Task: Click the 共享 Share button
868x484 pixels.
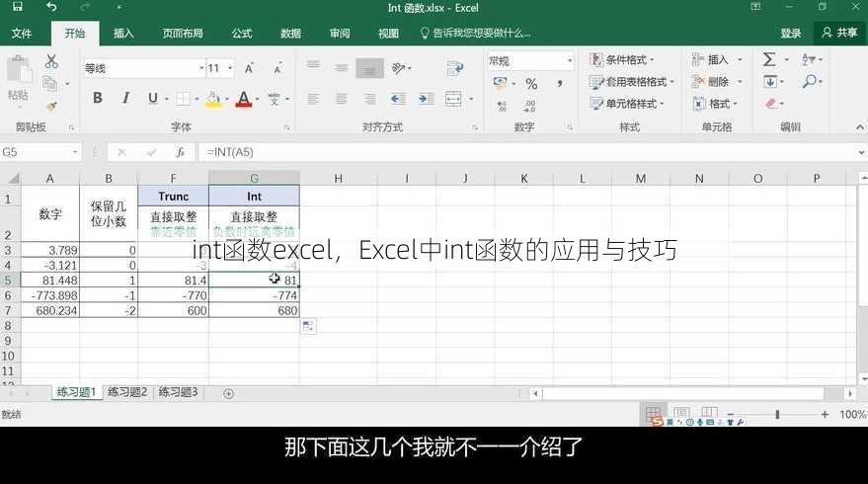Action: (839, 33)
